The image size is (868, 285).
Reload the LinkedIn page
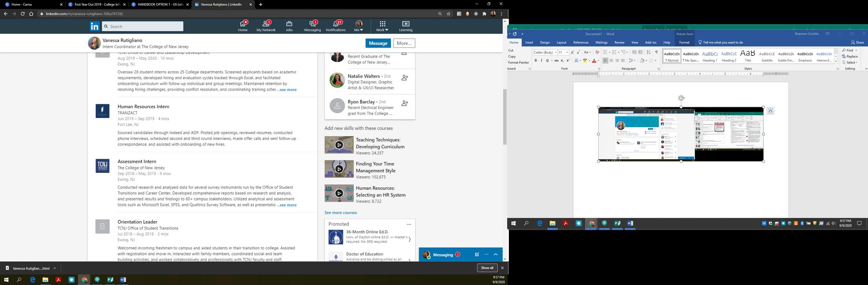(23, 14)
